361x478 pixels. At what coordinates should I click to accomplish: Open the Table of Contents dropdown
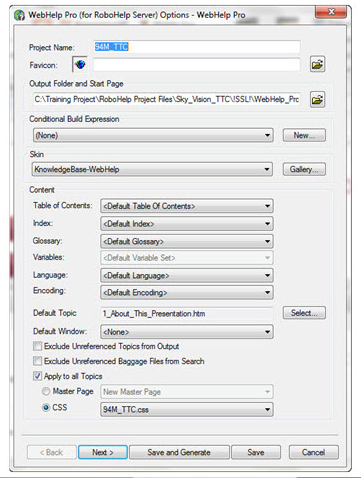tap(187, 206)
